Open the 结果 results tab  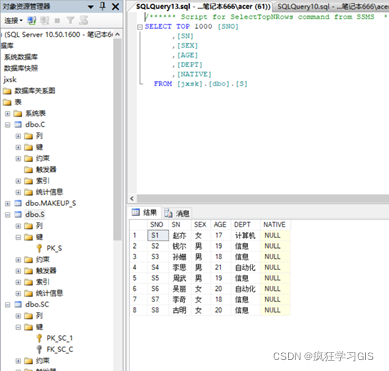click(144, 212)
